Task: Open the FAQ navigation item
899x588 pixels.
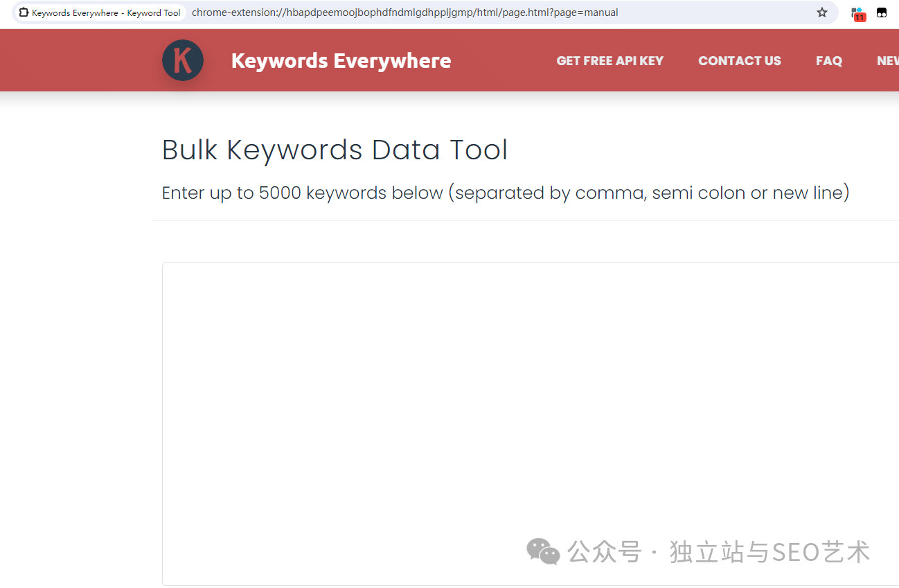Action: pyautogui.click(x=828, y=61)
